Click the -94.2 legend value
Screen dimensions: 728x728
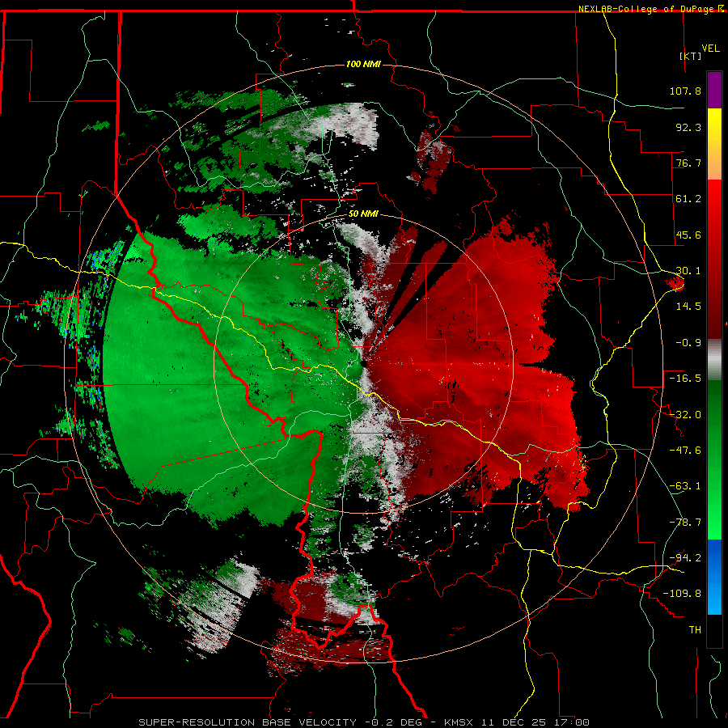(685, 557)
